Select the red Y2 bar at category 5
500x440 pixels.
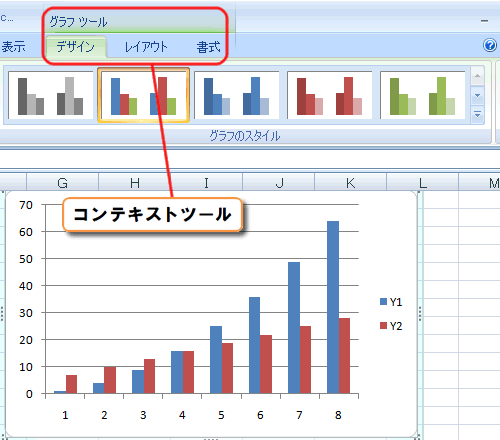(227, 368)
